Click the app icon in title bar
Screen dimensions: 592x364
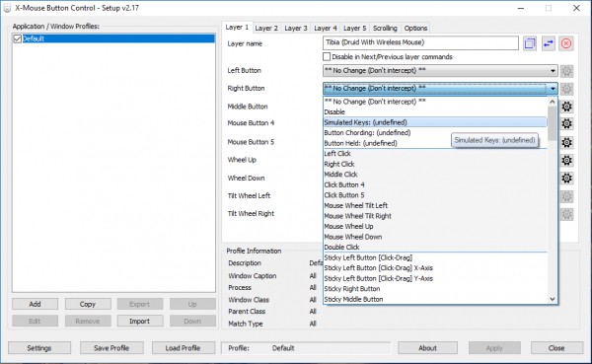point(7,8)
